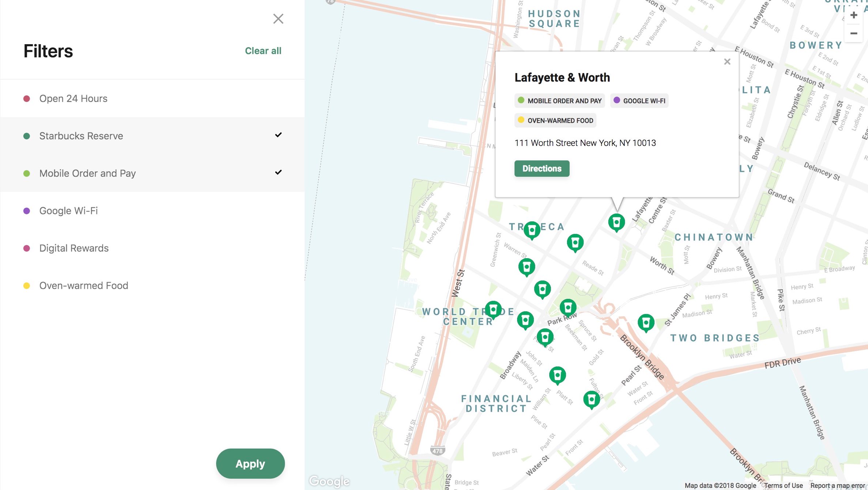Get Directions to Lafayette & Worth
The width and height of the screenshot is (868, 490).
(x=542, y=168)
